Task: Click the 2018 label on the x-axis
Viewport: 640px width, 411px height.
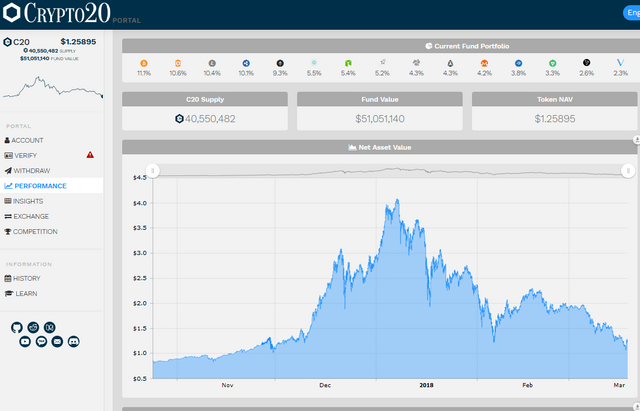Action: (x=426, y=385)
